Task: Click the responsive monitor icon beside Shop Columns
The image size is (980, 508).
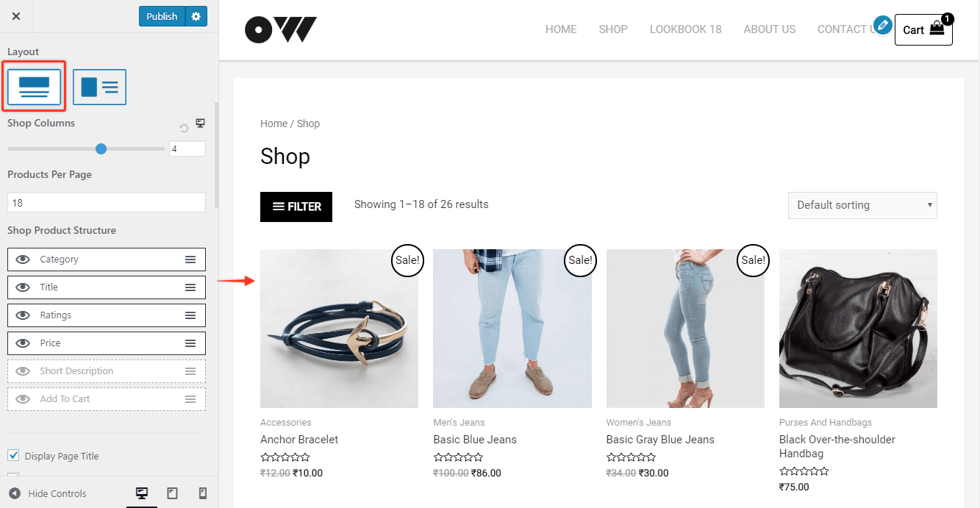Action: pos(200,123)
